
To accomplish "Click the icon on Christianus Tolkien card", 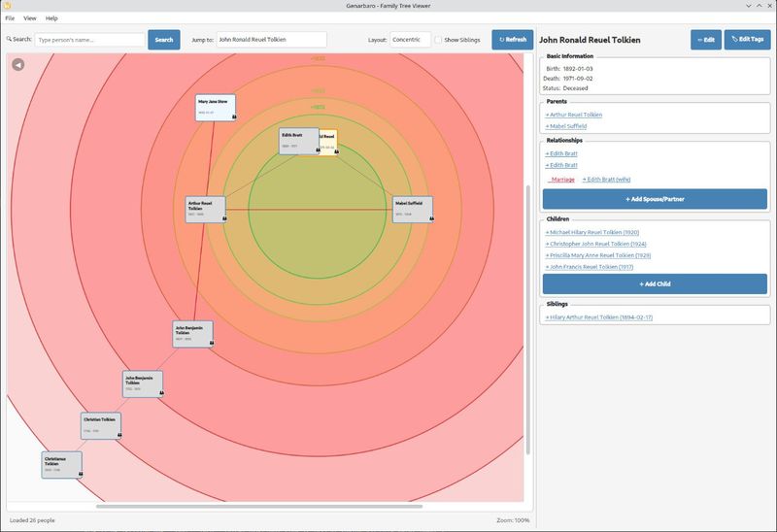I will coord(80,474).
